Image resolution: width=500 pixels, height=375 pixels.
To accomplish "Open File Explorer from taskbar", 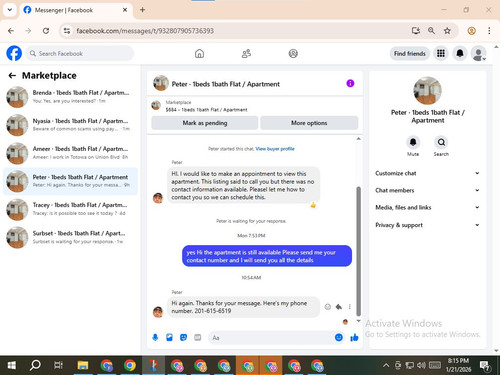I will coord(83,365).
